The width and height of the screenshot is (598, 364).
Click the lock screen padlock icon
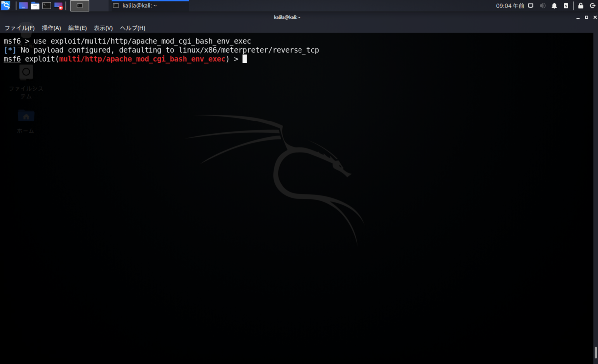coord(581,6)
